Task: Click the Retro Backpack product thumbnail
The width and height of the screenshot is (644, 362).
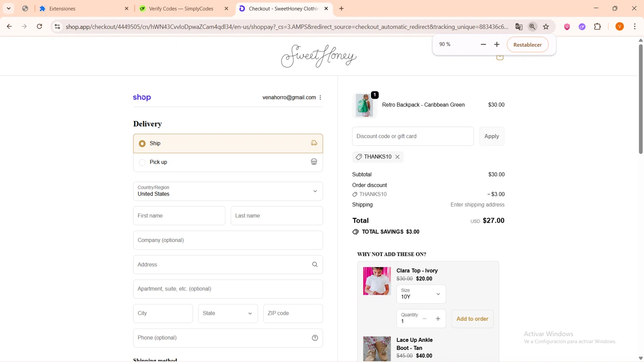Action: click(365, 105)
